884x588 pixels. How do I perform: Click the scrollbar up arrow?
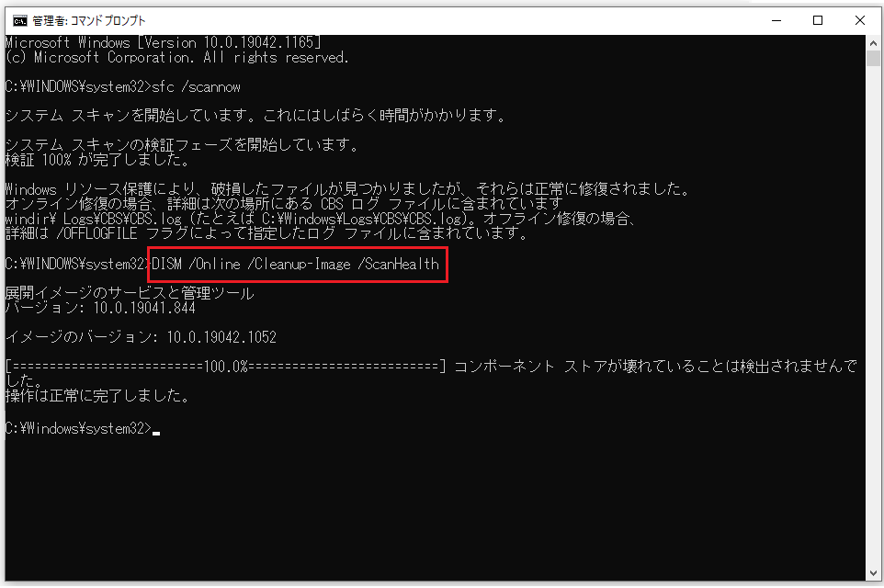coord(873,42)
